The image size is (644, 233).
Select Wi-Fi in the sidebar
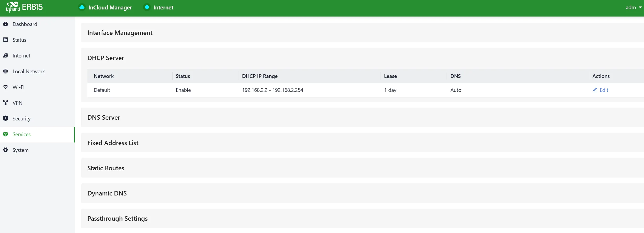(x=37, y=87)
